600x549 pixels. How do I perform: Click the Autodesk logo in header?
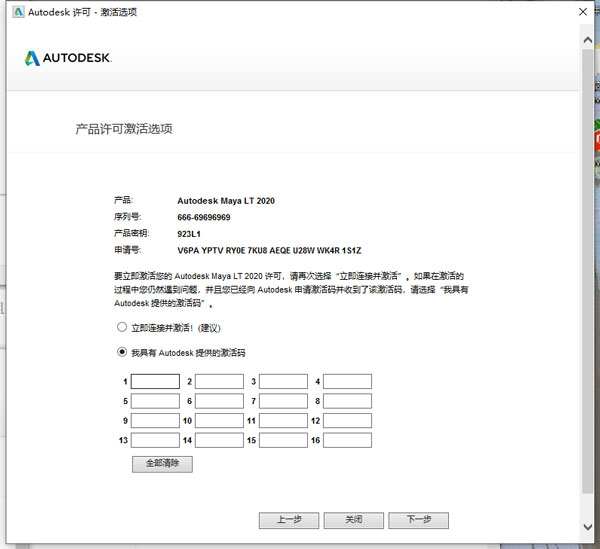(68, 58)
